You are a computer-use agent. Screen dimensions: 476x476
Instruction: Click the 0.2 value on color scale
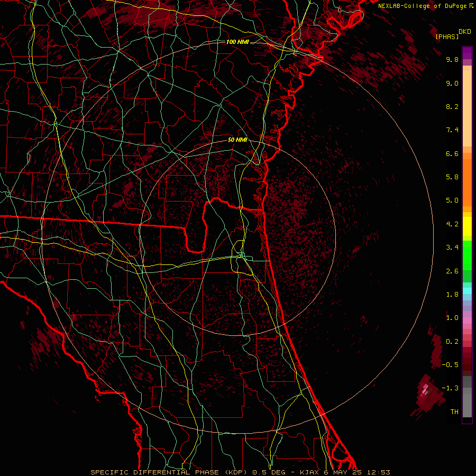click(452, 342)
